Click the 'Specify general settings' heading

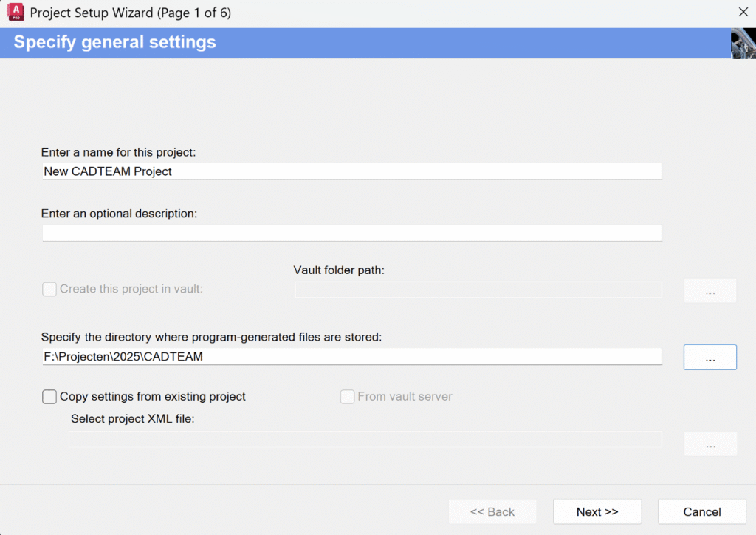coord(114,42)
